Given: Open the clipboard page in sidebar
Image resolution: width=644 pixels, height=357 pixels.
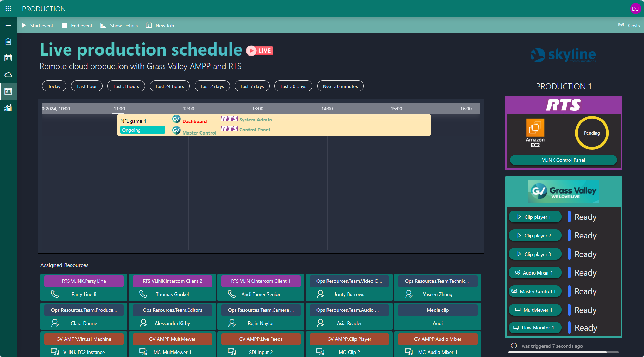Looking at the screenshot, I should click(x=8, y=42).
